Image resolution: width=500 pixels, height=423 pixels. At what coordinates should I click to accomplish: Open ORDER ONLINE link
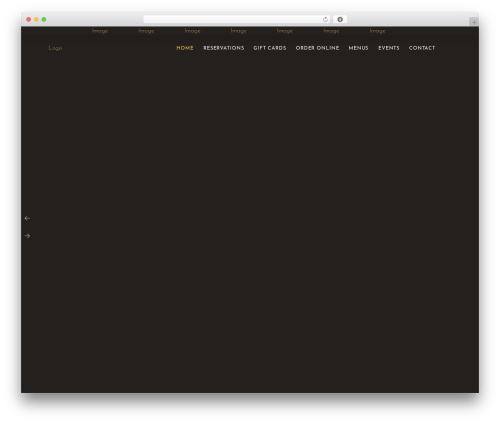tap(317, 48)
